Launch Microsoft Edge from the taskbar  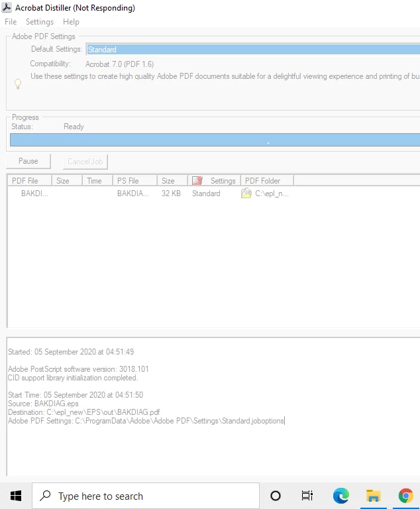click(341, 496)
